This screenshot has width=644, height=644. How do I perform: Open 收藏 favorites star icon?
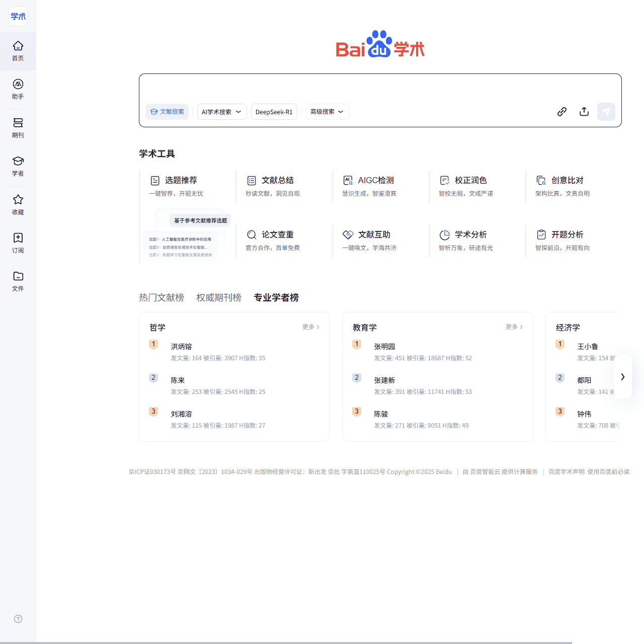18,205
